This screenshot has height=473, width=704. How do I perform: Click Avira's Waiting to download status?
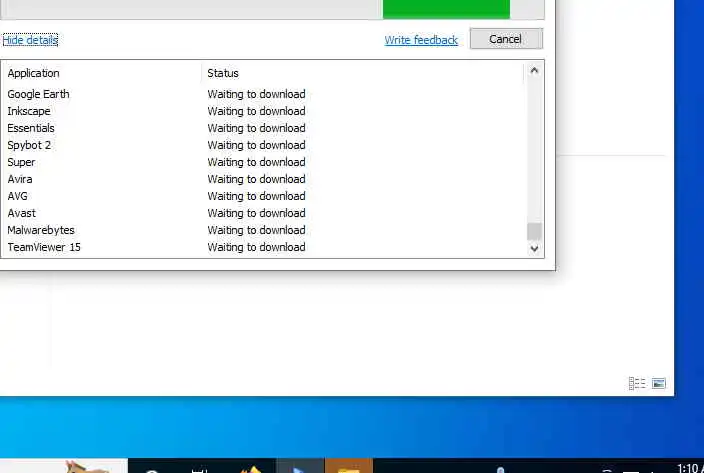(256, 180)
